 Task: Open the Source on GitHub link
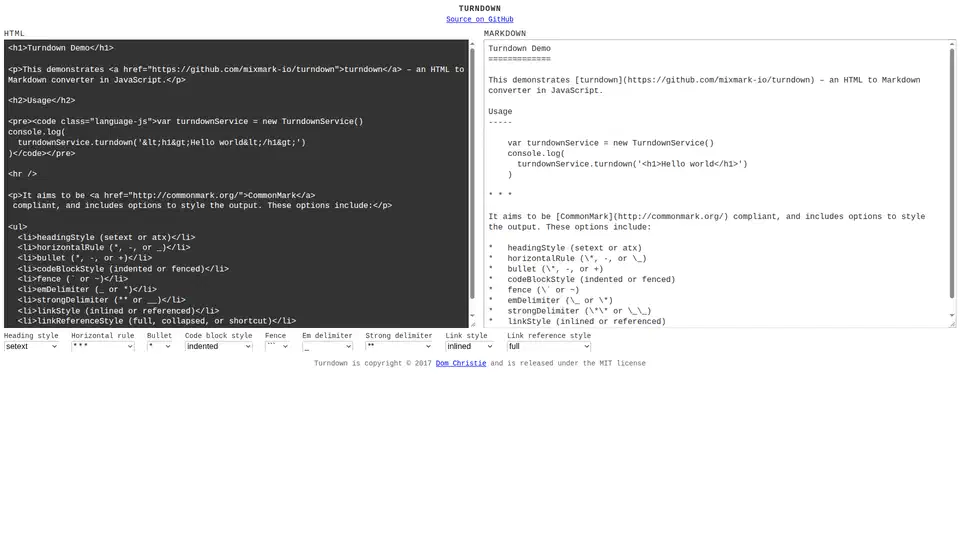click(479, 19)
